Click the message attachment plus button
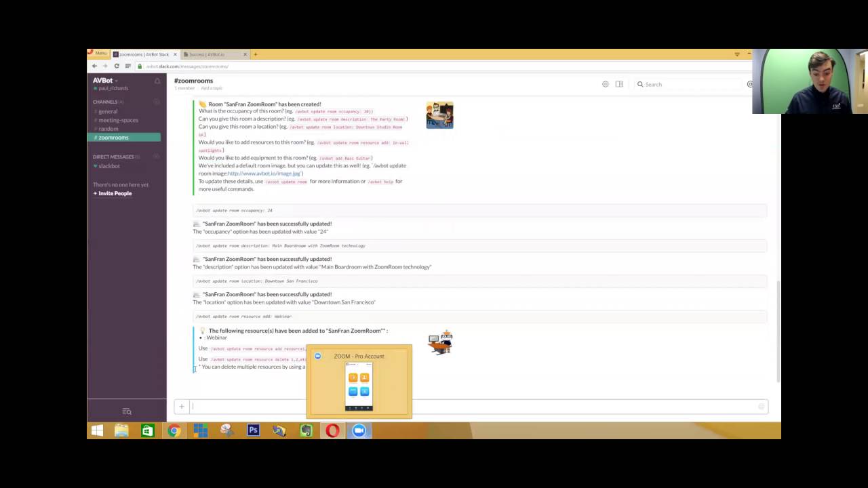868x488 pixels. pos(182,407)
